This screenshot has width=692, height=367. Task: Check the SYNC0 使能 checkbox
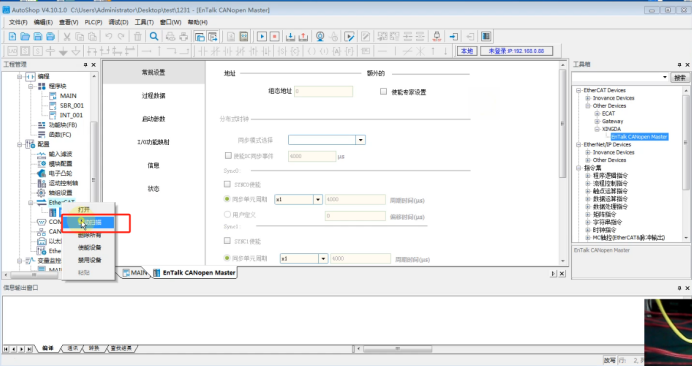[227, 184]
